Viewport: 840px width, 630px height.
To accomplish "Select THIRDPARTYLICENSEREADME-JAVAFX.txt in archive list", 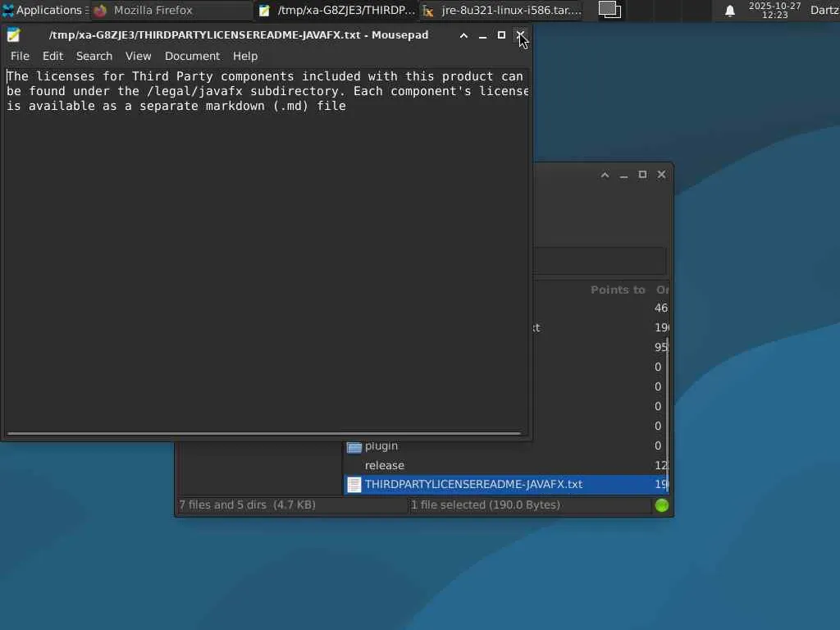I will (505, 484).
